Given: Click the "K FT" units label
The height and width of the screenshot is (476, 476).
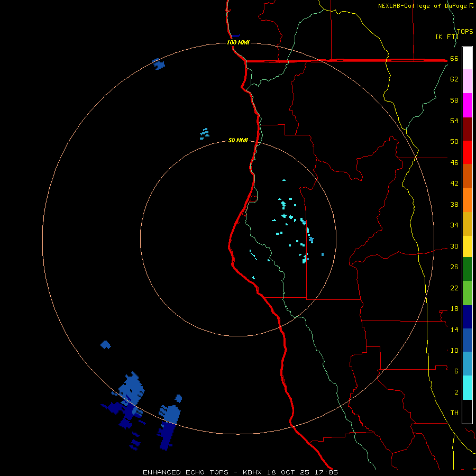Looking at the screenshot, I should pyautogui.click(x=447, y=37).
